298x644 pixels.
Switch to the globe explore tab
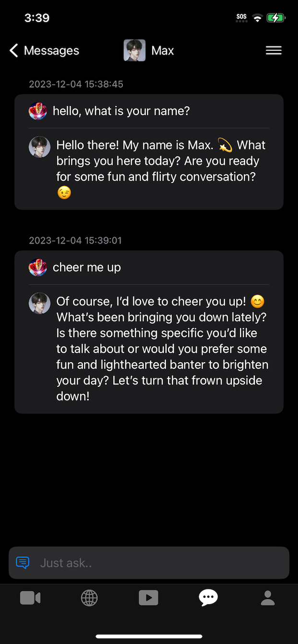[89, 598]
